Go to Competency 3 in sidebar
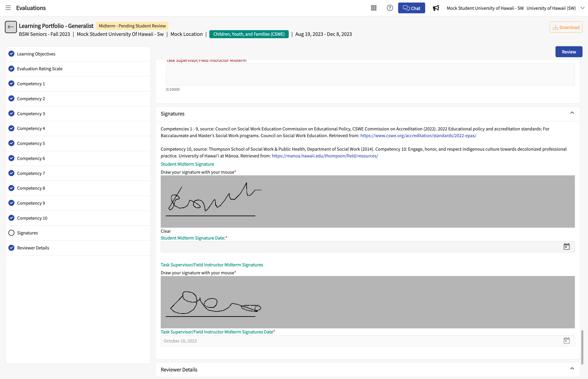The width and height of the screenshot is (588, 379). click(x=78, y=114)
